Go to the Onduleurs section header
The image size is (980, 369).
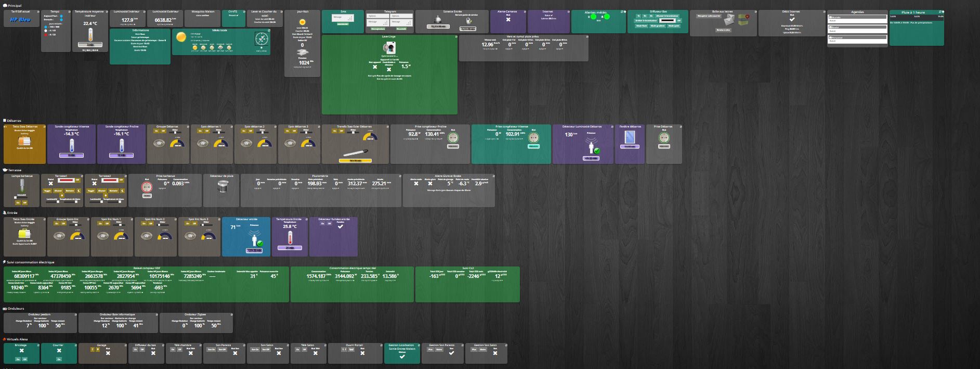[x=16, y=308]
